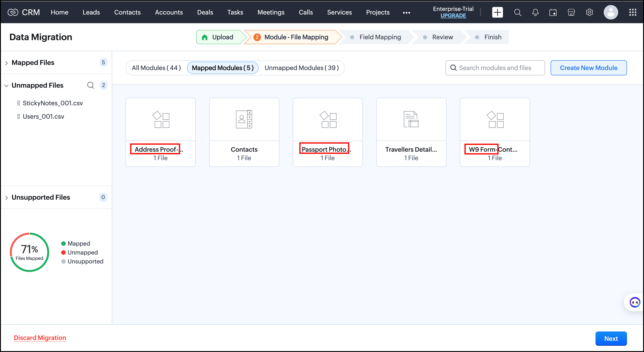Open the calendar icon in top bar
Image resolution: width=644 pixels, height=352 pixels.
pos(553,12)
